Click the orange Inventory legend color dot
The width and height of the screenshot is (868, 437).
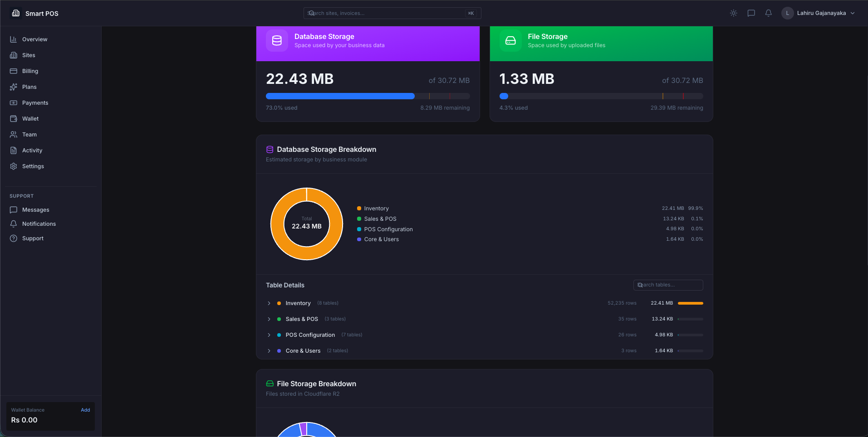[359, 209]
